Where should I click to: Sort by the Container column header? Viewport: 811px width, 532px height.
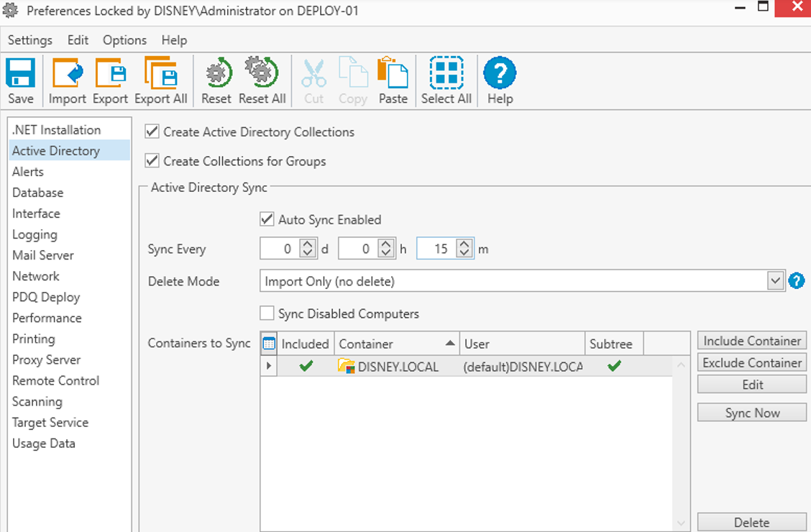point(397,344)
